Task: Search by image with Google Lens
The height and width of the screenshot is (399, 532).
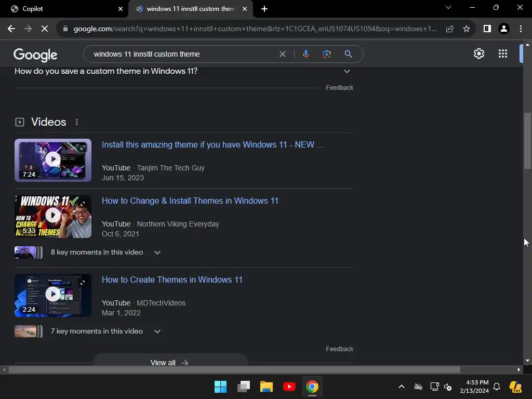Action: [x=327, y=54]
